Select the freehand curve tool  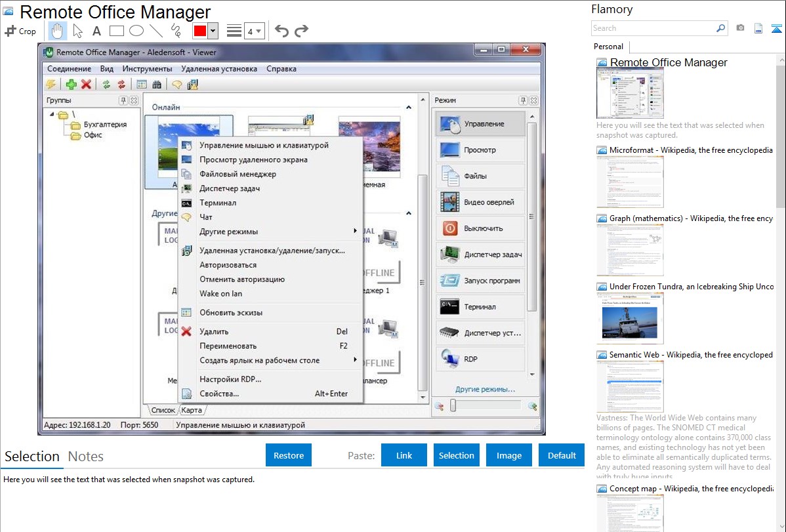point(176,31)
